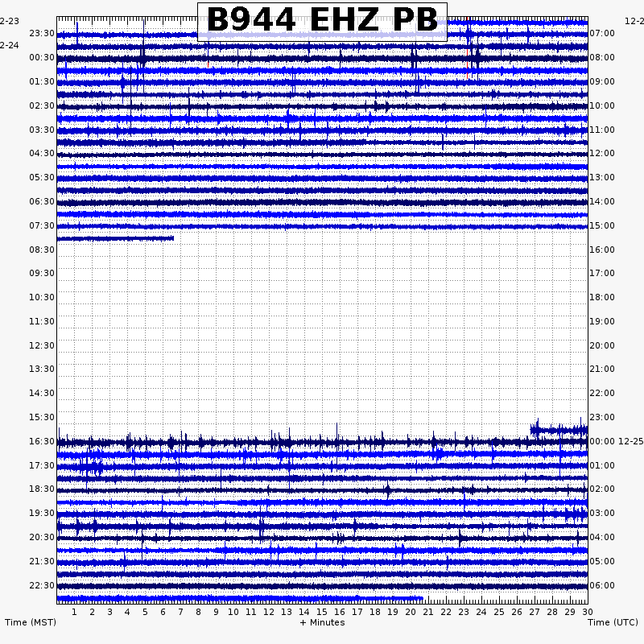Click the 07:00 UTC row label
The width and height of the screenshot is (644, 644).
coord(602,33)
